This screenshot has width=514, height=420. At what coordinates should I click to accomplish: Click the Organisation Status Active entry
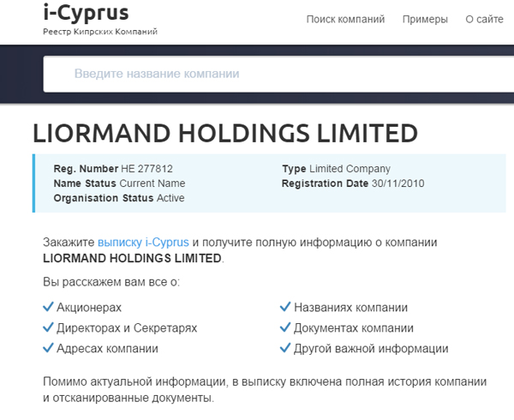pyautogui.click(x=119, y=198)
